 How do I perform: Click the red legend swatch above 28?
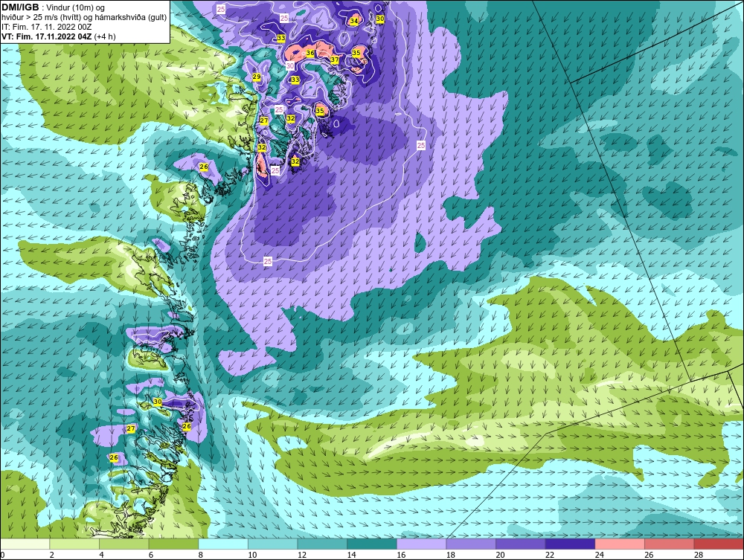(719, 544)
